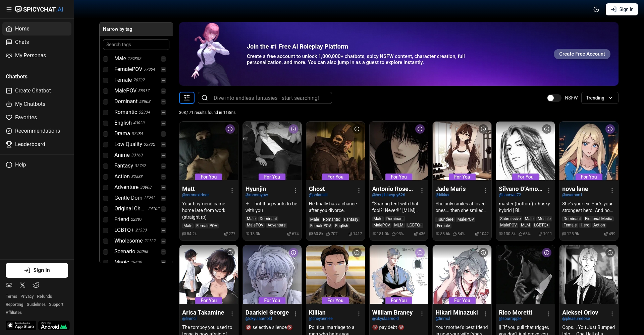
Task: Open the Terms link
Action: click(11, 296)
